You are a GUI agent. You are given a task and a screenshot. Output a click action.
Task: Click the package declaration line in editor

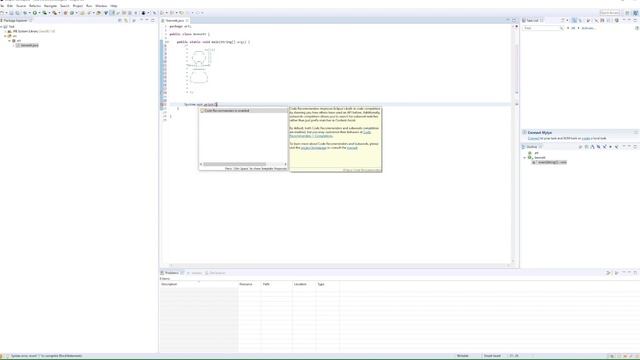point(180,26)
